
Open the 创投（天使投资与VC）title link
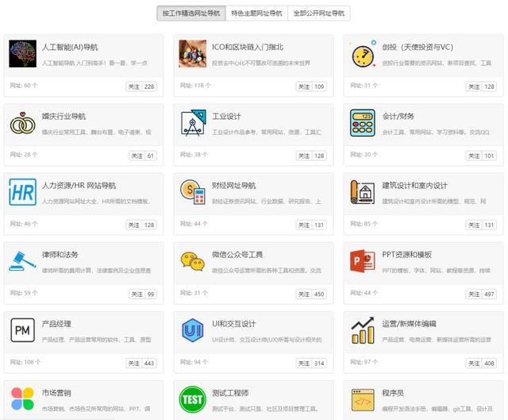click(x=418, y=48)
